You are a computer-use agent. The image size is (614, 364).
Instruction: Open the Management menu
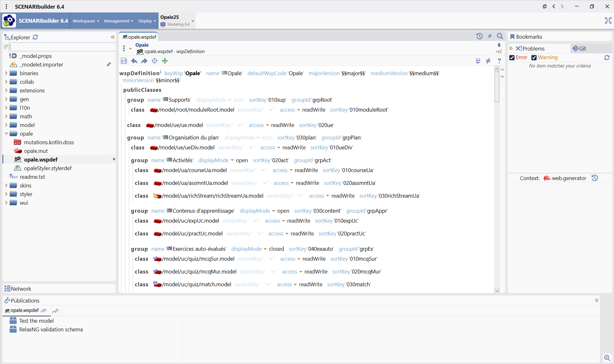pos(118,21)
